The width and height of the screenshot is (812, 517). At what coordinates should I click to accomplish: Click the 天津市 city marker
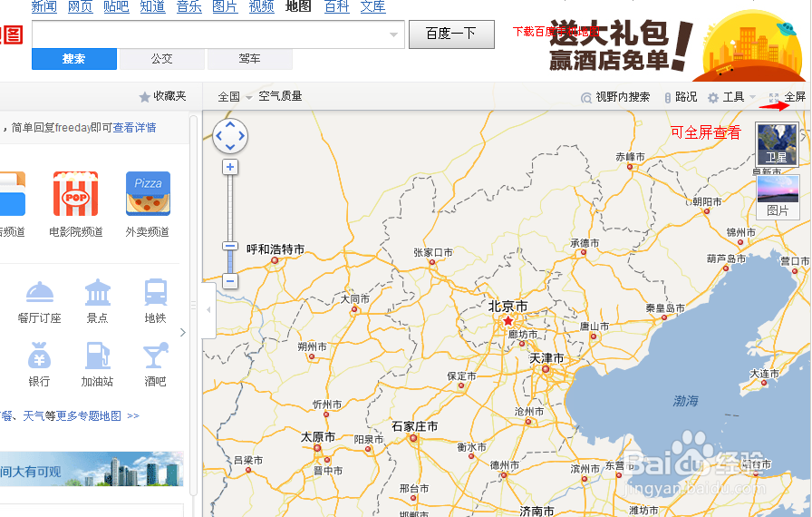coord(546,369)
